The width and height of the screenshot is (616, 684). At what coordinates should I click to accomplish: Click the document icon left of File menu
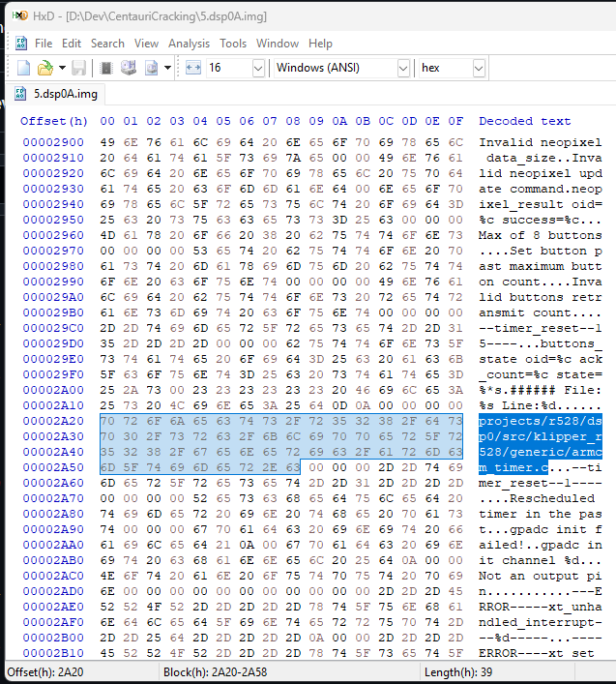coord(20,44)
